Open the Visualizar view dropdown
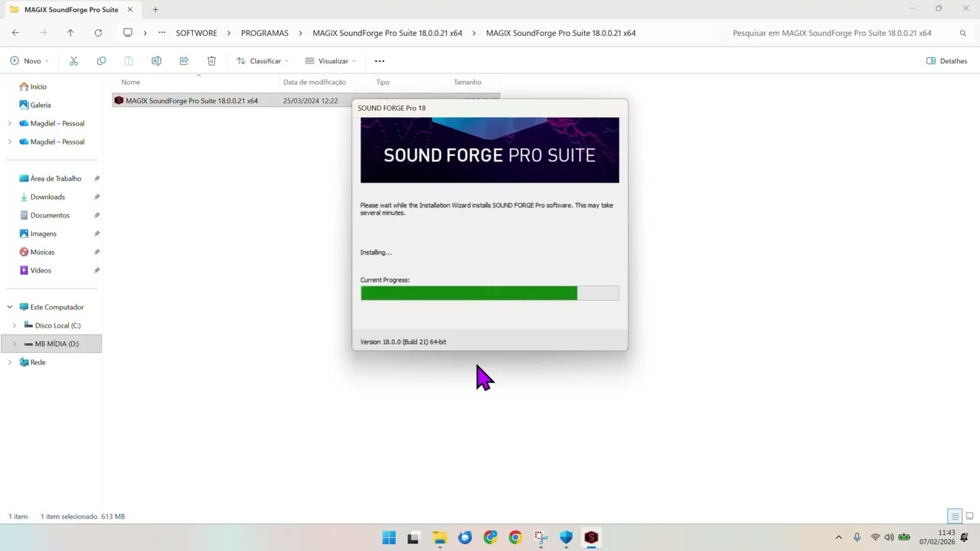This screenshot has width=980, height=551. 330,60
